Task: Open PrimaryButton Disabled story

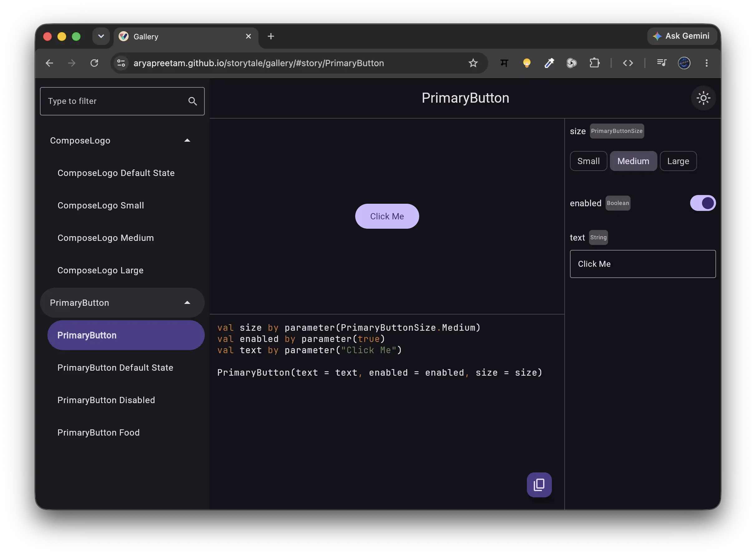Action: pos(126,400)
